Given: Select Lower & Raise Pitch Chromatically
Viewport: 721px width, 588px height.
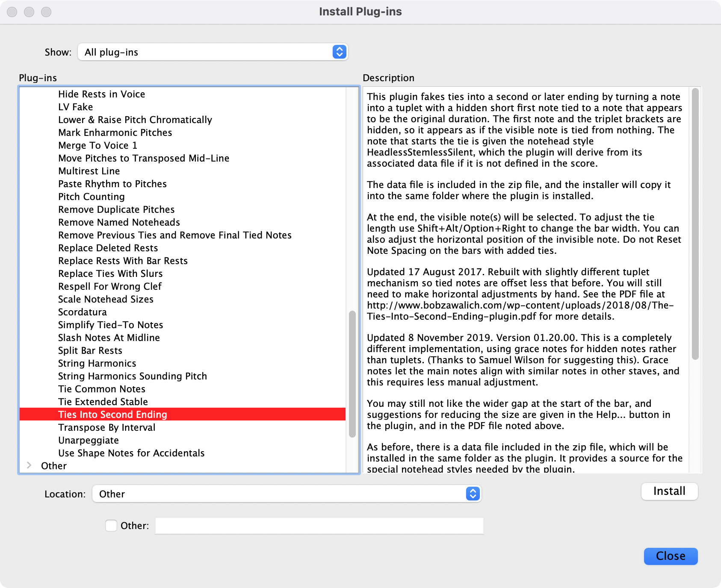Looking at the screenshot, I should click(x=135, y=120).
